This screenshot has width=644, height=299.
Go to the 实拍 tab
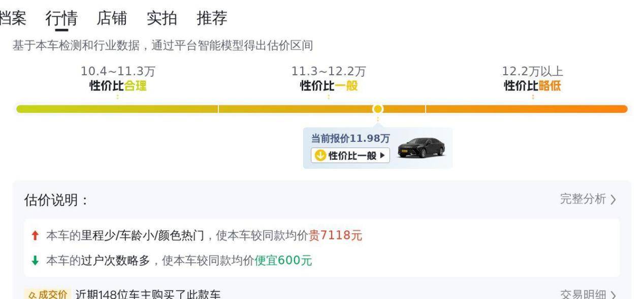[x=162, y=18]
